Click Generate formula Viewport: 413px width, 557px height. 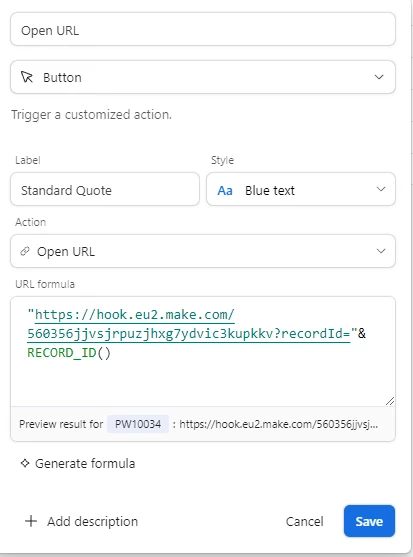pos(85,464)
